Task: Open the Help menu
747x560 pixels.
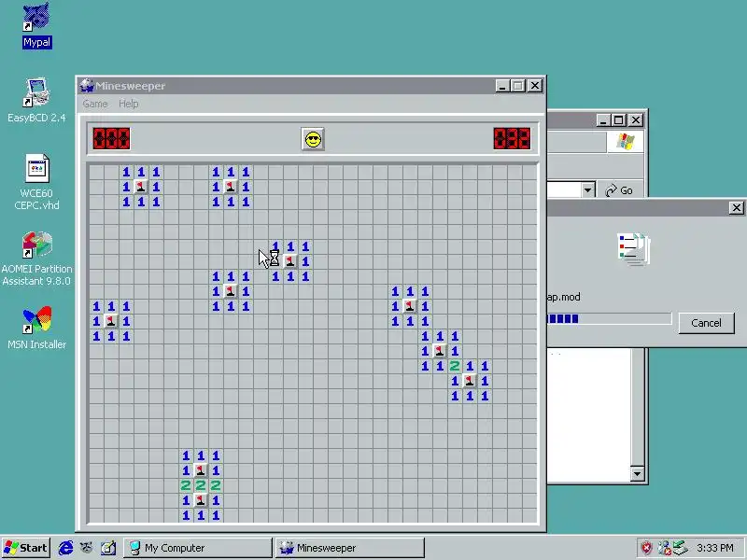Action: tap(128, 104)
